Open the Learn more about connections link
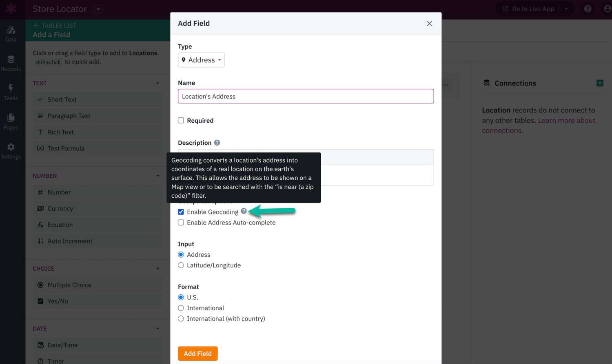Image resolution: width=612 pixels, height=364 pixels. (x=566, y=120)
